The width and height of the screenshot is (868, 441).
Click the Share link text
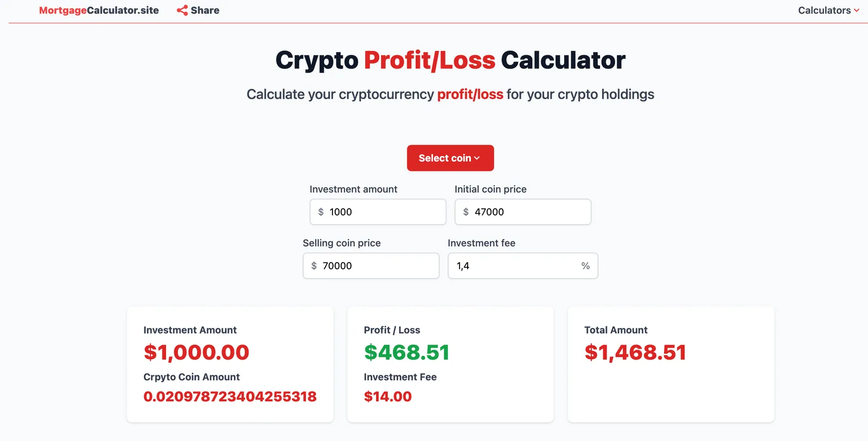point(205,10)
